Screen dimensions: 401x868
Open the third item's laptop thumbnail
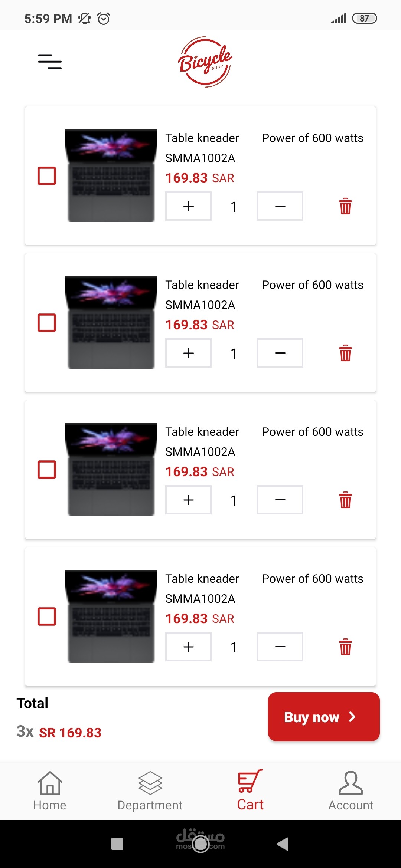point(111,470)
